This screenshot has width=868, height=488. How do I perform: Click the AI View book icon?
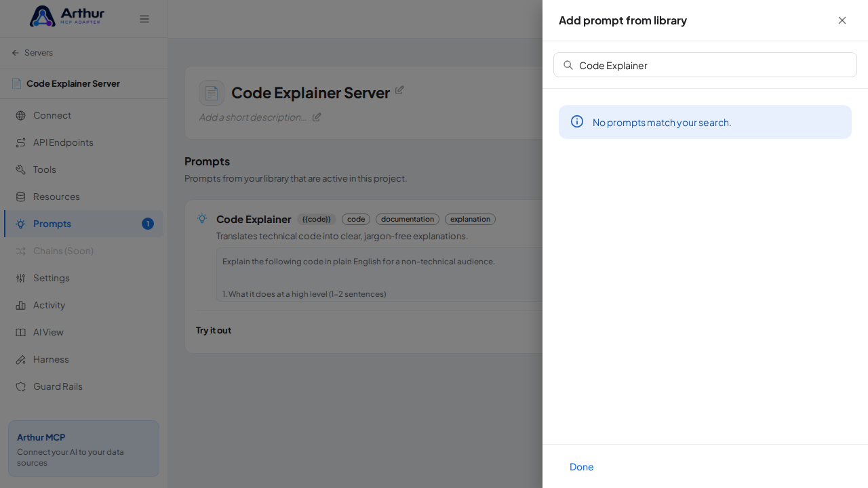click(21, 332)
